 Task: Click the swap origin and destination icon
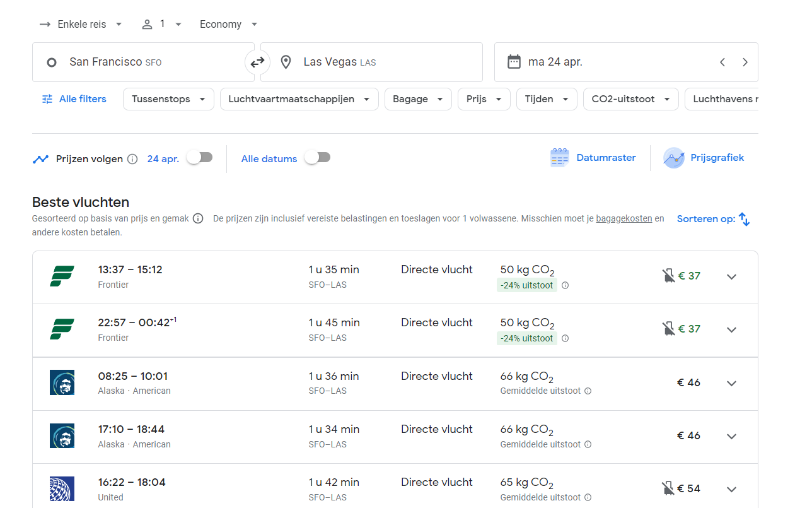(x=257, y=62)
